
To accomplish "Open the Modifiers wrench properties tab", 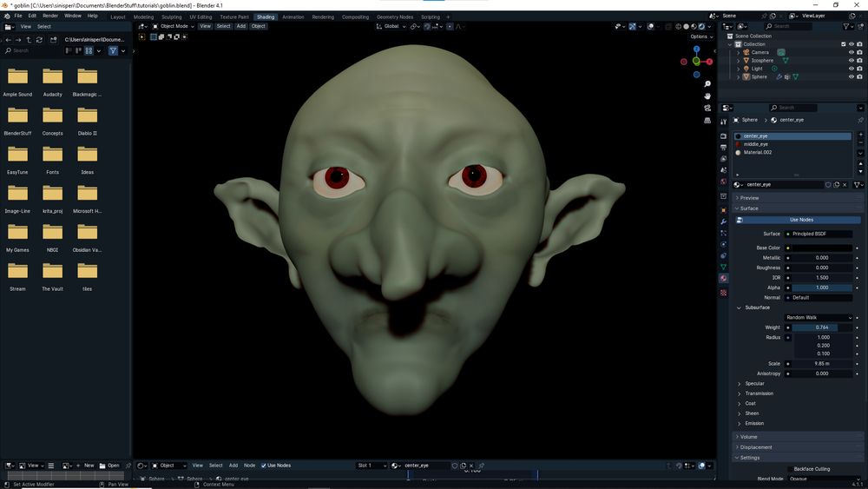I will [724, 221].
